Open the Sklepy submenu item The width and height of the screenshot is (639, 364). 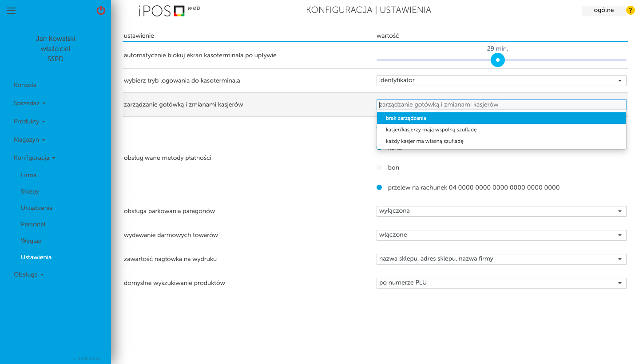click(x=30, y=191)
